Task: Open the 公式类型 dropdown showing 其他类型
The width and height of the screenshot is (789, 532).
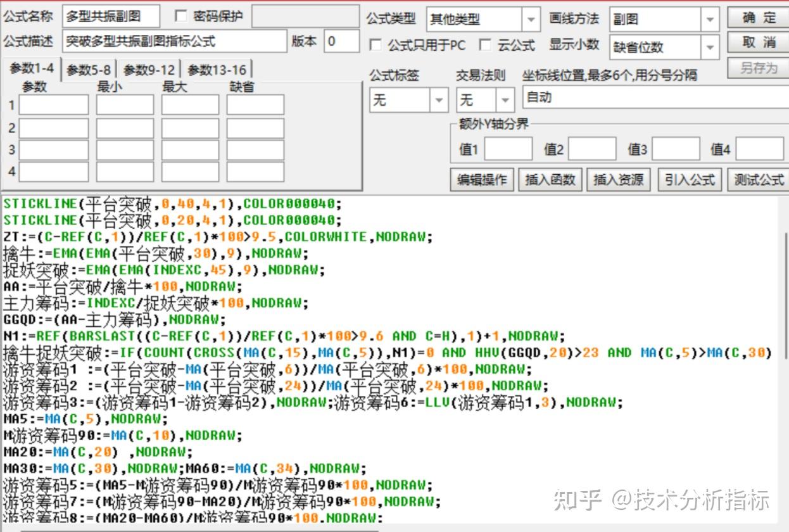Action: (x=532, y=19)
